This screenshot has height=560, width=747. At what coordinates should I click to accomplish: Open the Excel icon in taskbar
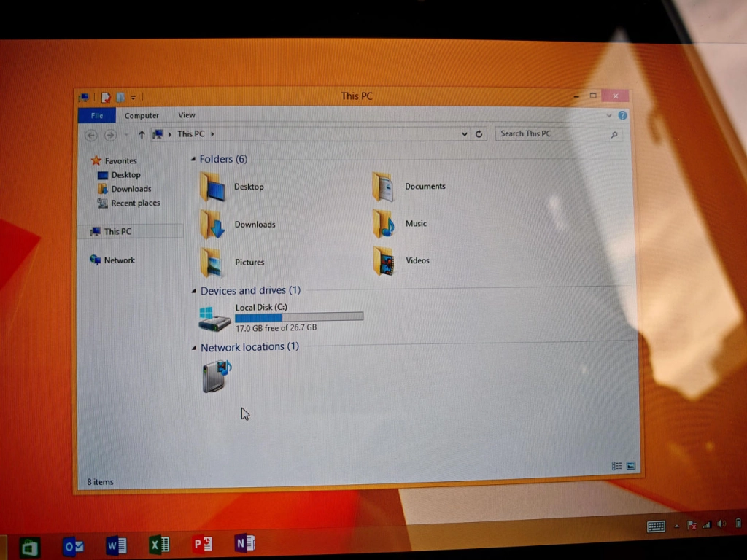tap(159, 544)
